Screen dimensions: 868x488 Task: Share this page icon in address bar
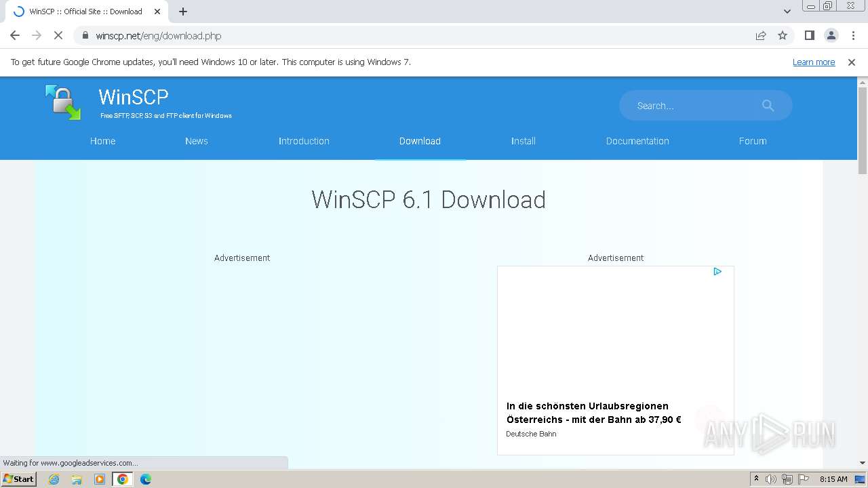tap(761, 36)
